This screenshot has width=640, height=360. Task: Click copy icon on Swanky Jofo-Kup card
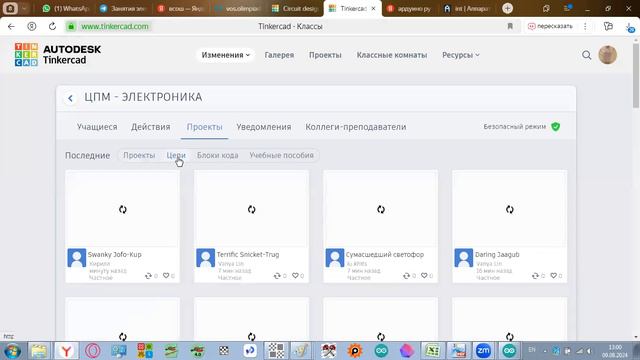[148, 276]
